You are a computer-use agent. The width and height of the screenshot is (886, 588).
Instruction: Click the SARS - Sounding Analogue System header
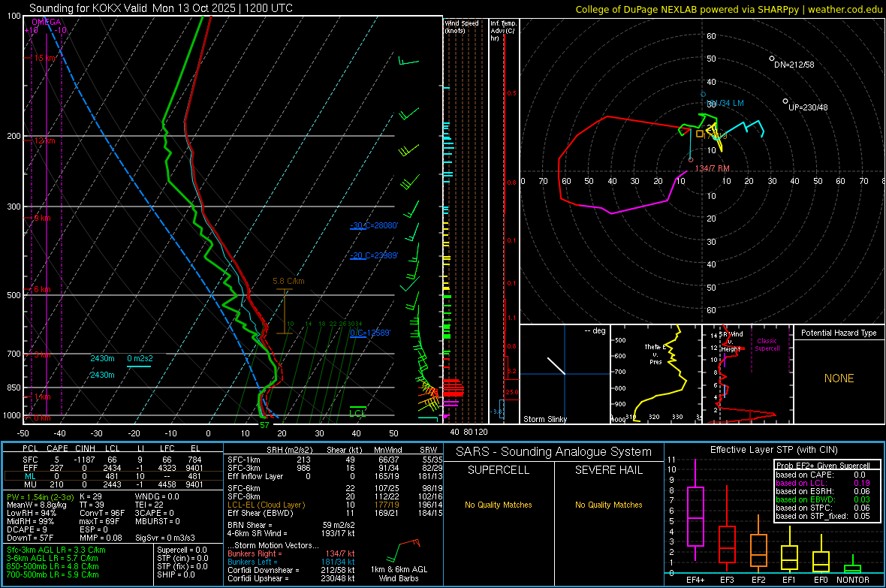click(x=553, y=452)
